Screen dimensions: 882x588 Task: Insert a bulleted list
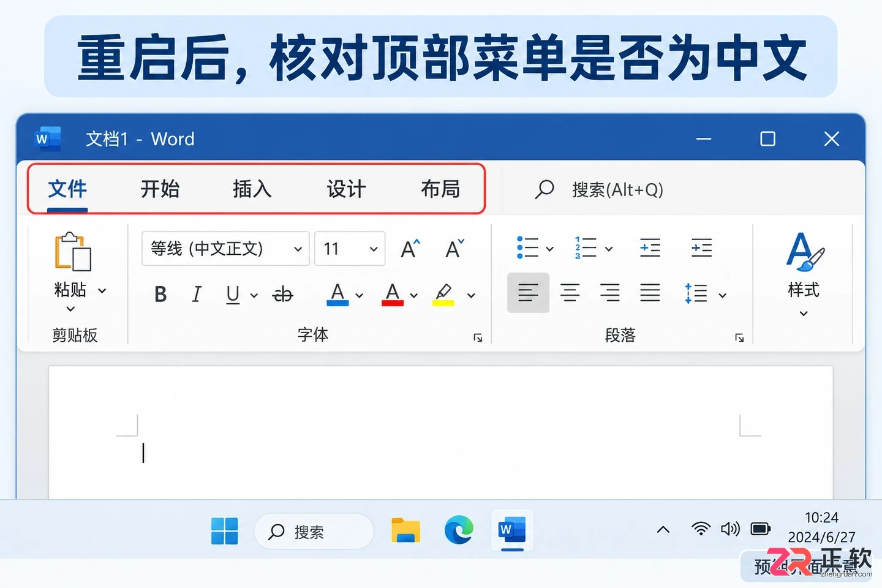pos(527,248)
